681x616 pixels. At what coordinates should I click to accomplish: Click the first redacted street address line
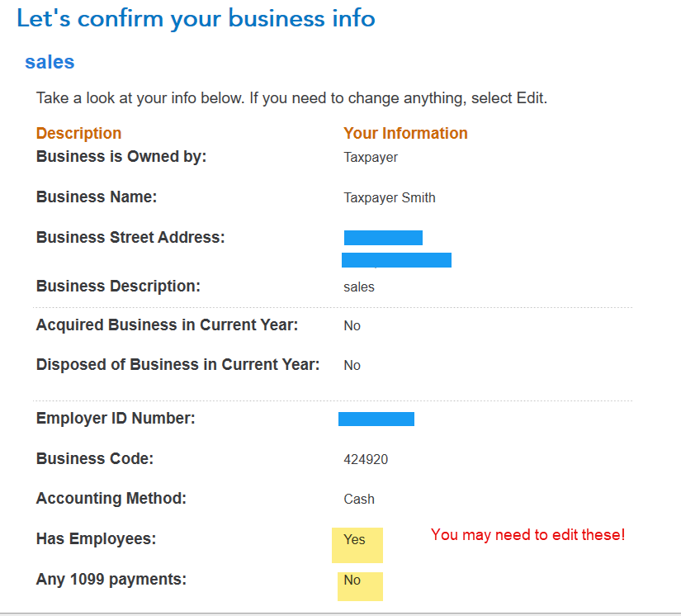(383, 238)
